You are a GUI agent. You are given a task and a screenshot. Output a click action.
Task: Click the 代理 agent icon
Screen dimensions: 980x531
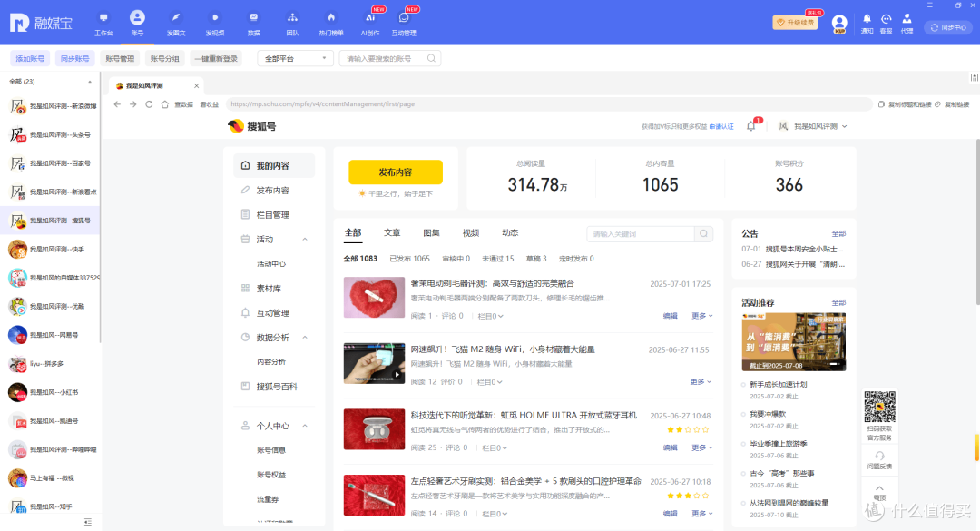coord(906,23)
